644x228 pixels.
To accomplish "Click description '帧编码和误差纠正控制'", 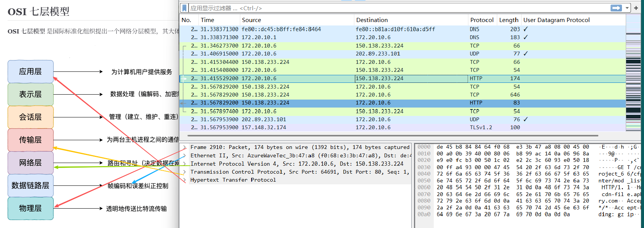I will click(x=138, y=186).
